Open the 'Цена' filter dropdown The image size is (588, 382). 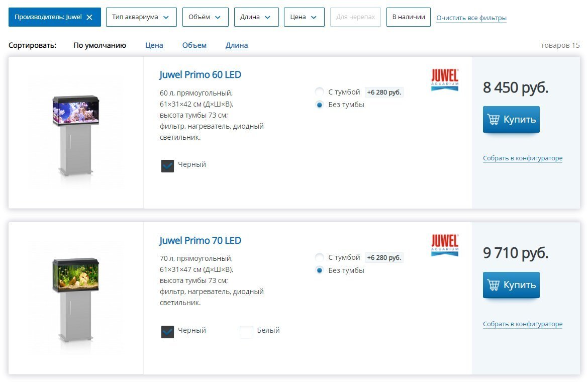[x=304, y=17]
